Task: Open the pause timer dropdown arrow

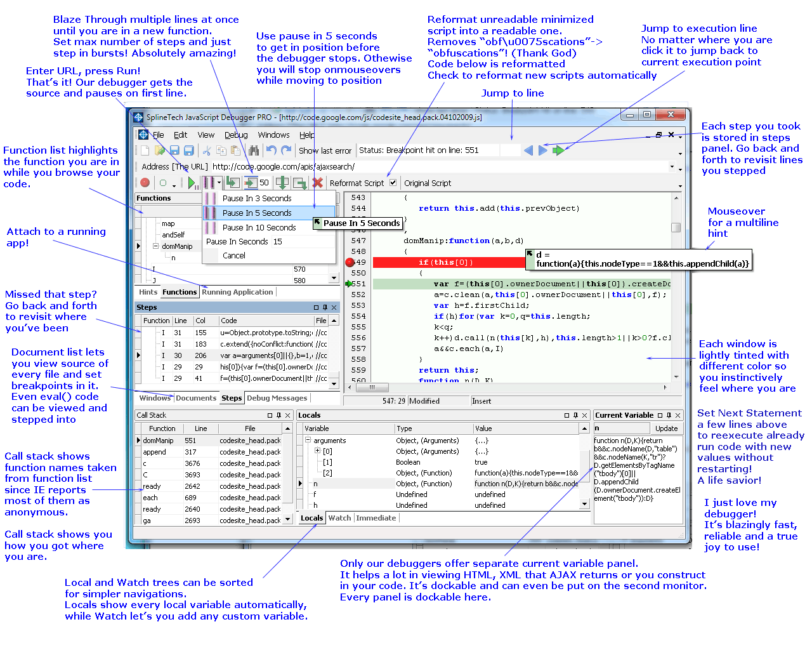Action: pos(219,183)
